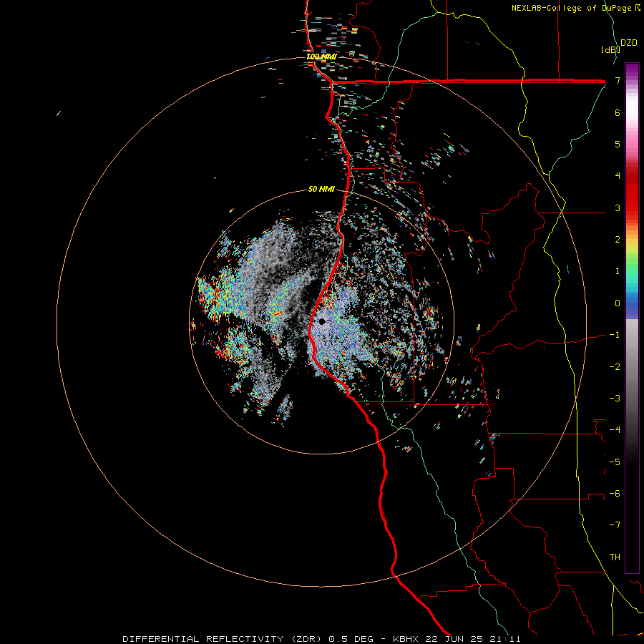Click the DZD label above the color scale
The height and width of the screenshot is (644, 644).
point(628,43)
